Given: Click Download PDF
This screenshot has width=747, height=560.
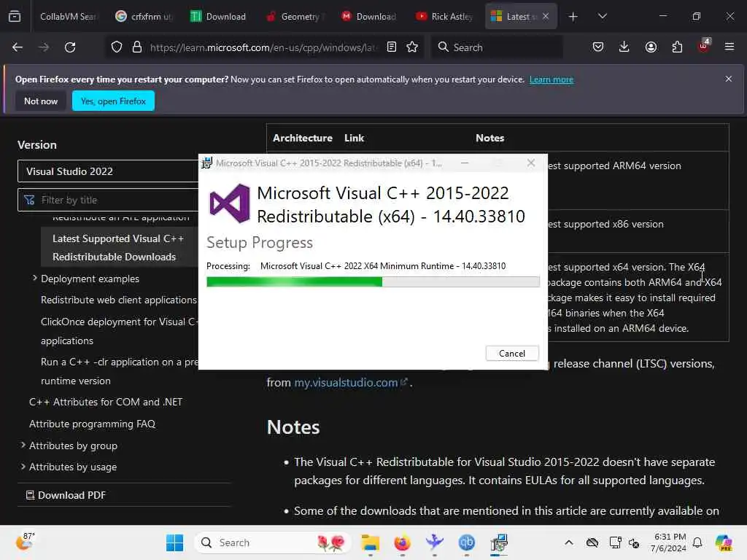Looking at the screenshot, I should click(x=66, y=495).
